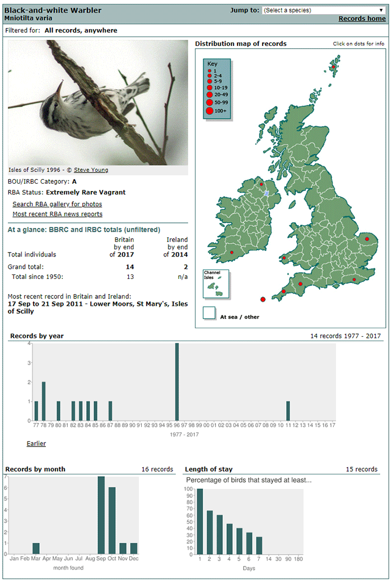This screenshot has height=582, width=392.
Task: Click the Cornwall red dot on map
Action: pos(283,291)
